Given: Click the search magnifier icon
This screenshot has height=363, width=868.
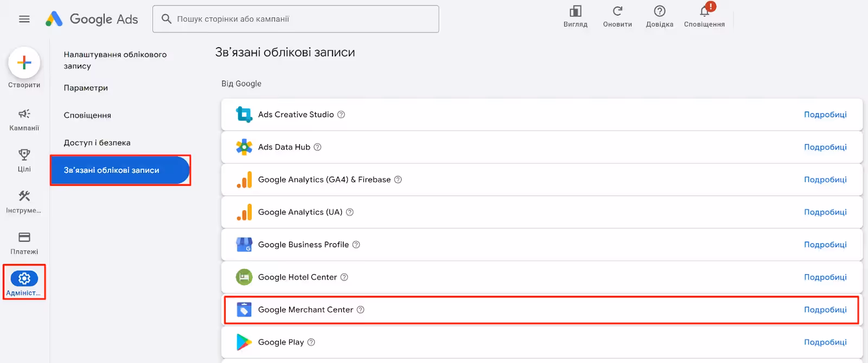Looking at the screenshot, I should 167,19.
